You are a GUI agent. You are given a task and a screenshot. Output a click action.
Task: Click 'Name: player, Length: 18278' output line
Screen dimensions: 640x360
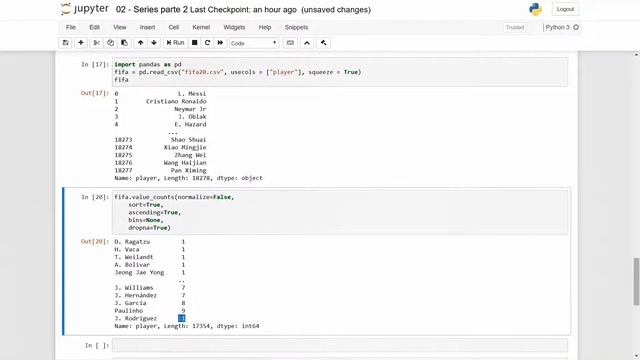(188, 178)
